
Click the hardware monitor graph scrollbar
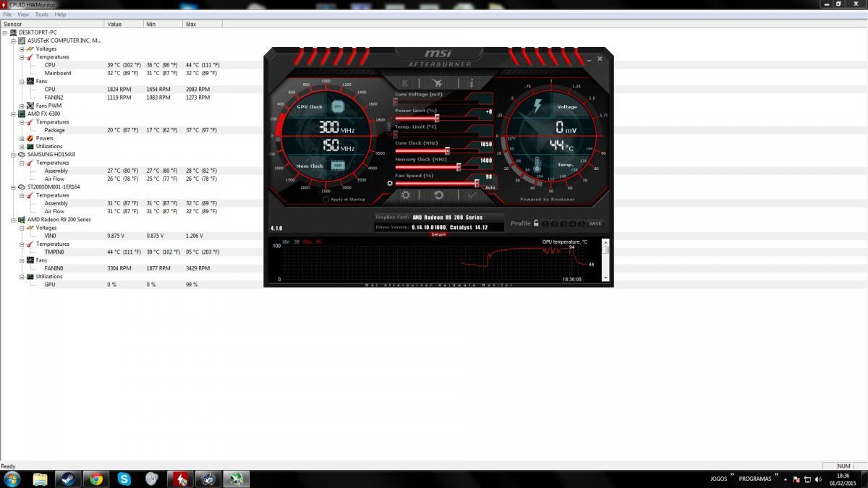(x=605, y=261)
